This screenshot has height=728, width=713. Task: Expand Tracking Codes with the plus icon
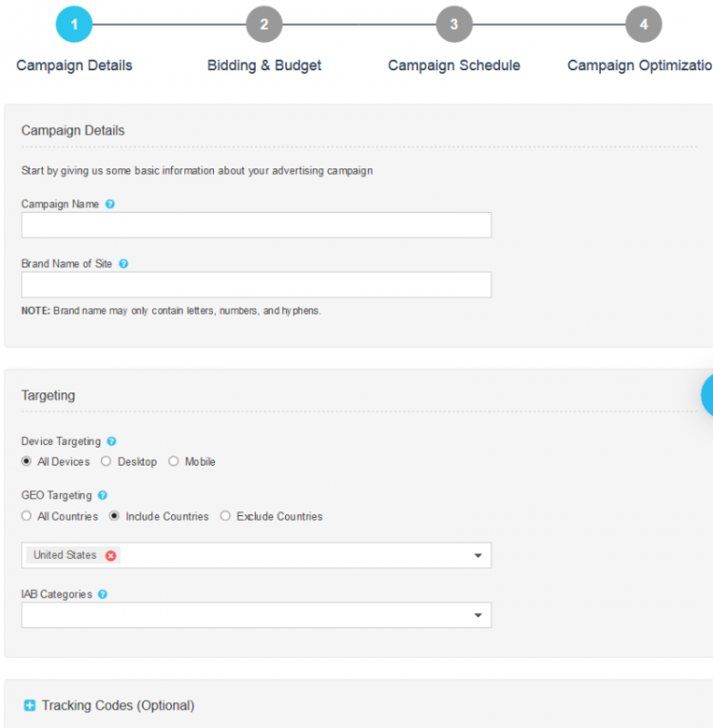click(x=29, y=705)
